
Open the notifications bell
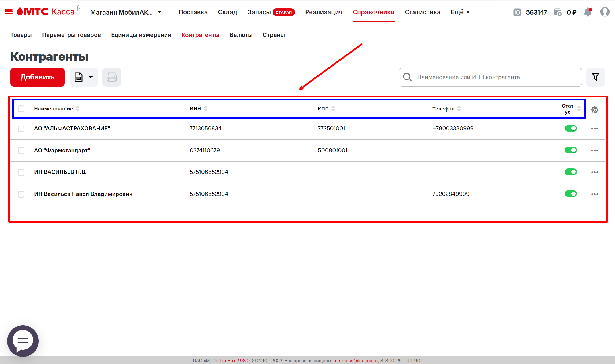(588, 12)
